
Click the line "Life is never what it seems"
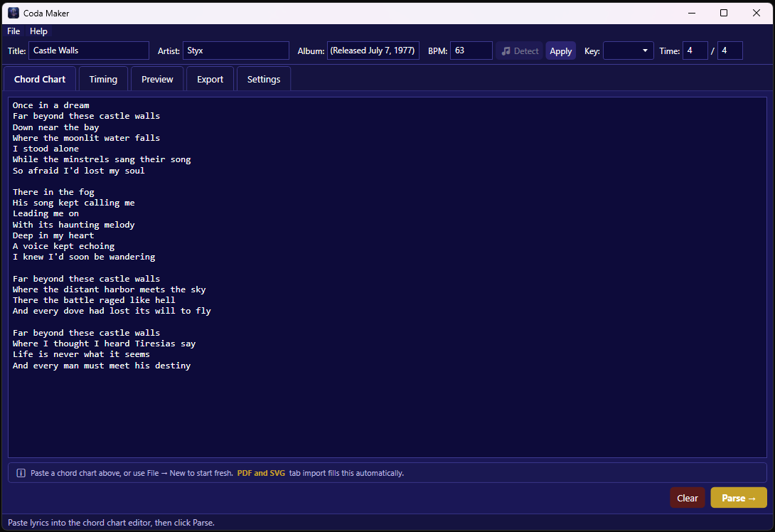81,354
